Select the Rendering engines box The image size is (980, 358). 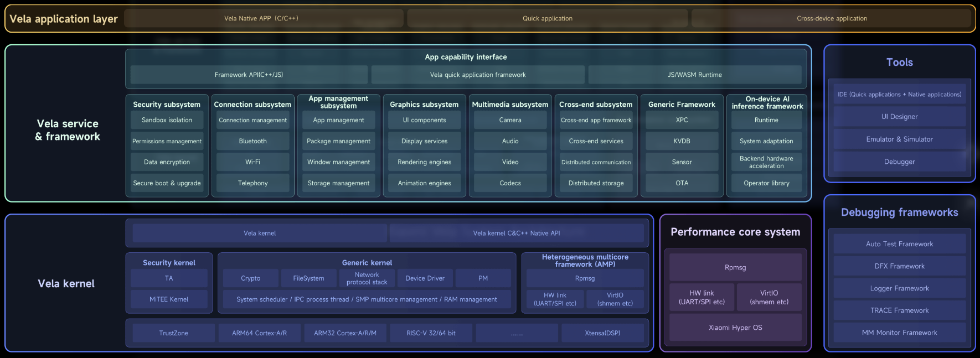click(x=425, y=162)
